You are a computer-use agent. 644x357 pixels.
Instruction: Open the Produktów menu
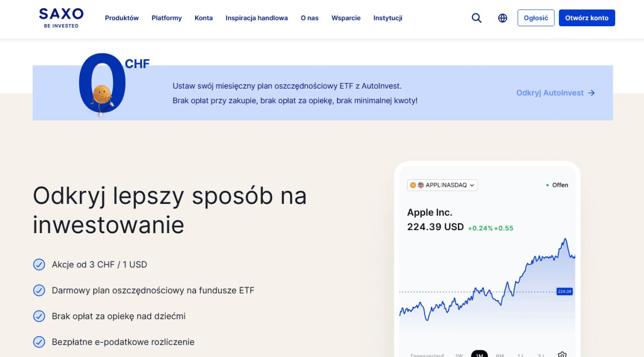(x=122, y=18)
